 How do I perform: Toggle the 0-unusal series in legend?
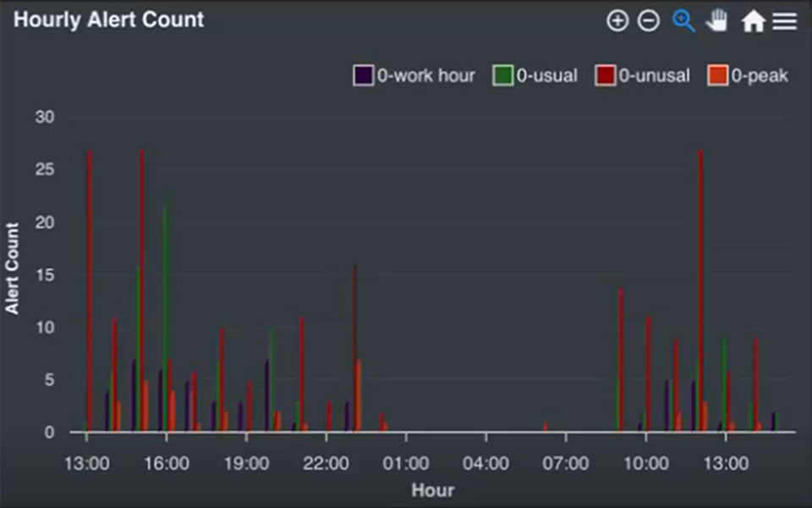pyautogui.click(x=643, y=75)
